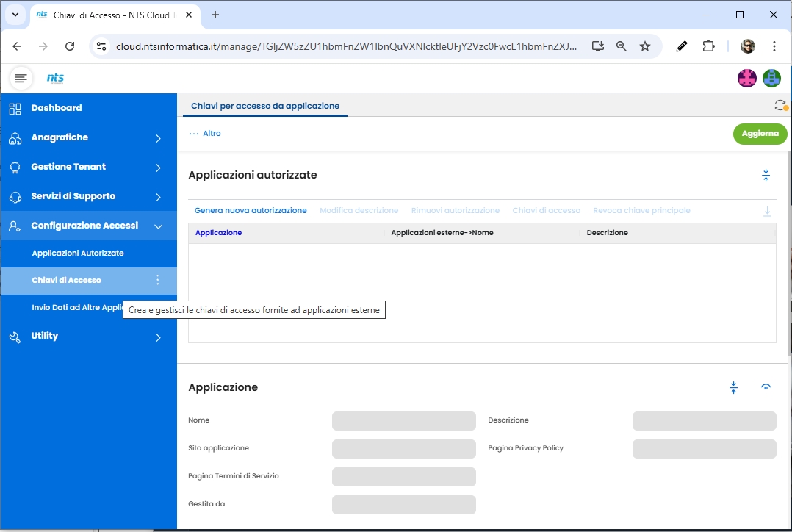Click the Gestione Tenant bulb icon
Screen dimensions: 792x532
15,168
